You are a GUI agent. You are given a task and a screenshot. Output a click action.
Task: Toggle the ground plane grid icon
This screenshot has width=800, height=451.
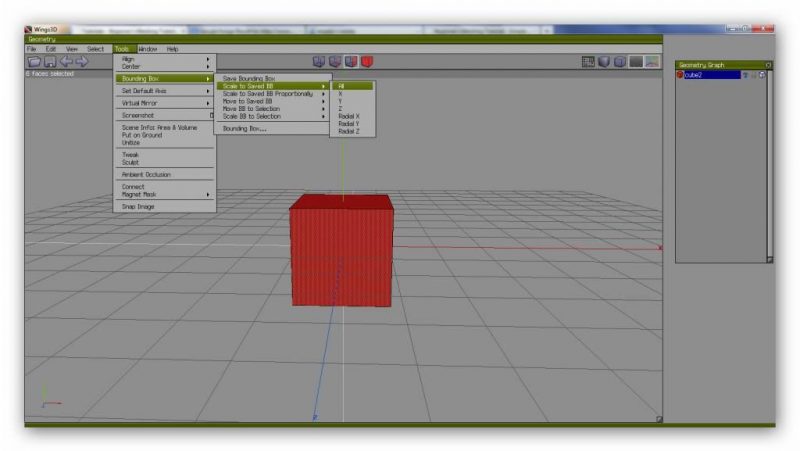(x=589, y=62)
